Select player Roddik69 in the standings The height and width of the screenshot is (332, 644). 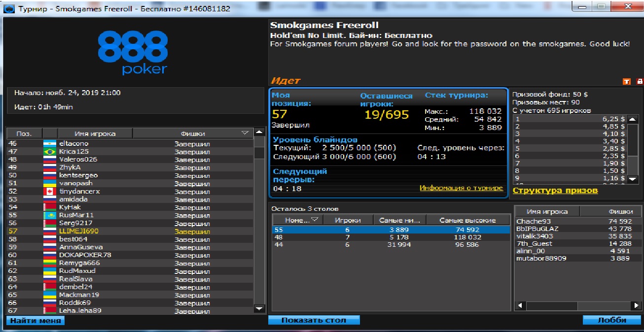tap(130, 303)
